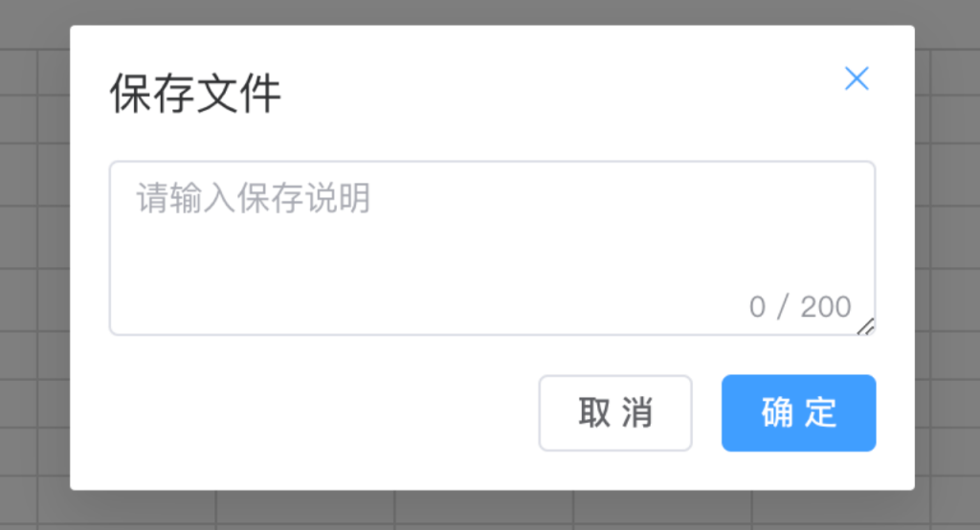Click the placeholder text 请输入保存说明

pyautogui.click(x=253, y=198)
